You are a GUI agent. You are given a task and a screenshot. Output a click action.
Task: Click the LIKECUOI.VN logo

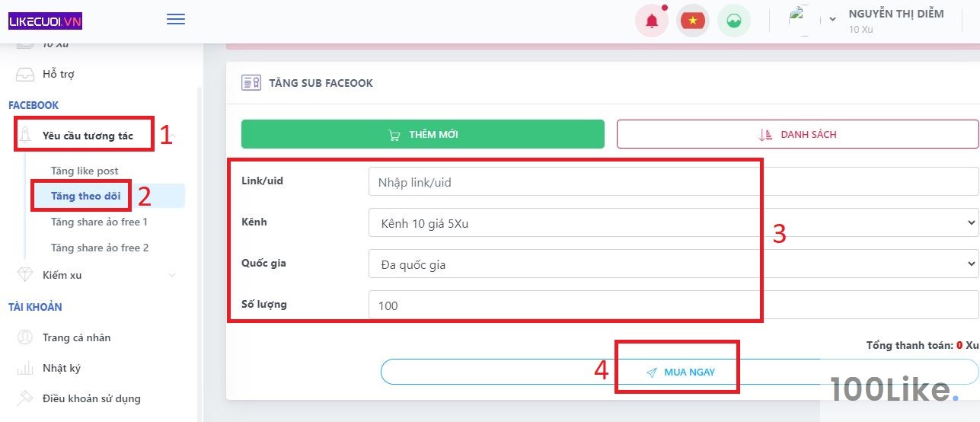(45, 21)
